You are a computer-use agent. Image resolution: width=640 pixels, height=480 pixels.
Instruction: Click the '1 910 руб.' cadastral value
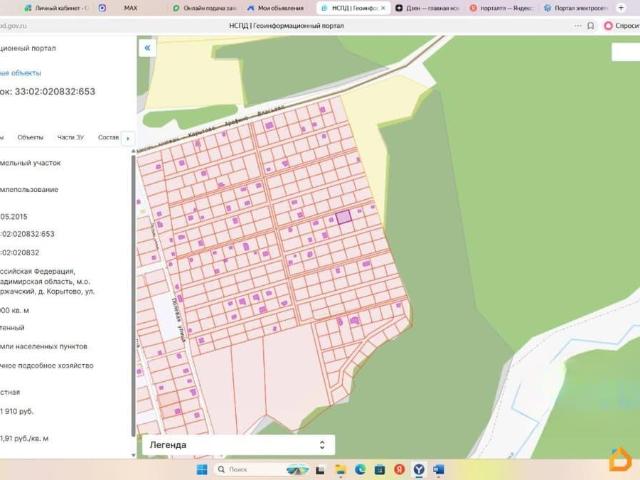[17, 411]
